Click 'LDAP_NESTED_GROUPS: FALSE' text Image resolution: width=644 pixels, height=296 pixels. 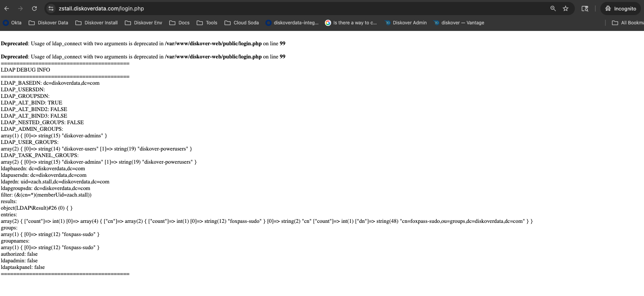point(42,122)
